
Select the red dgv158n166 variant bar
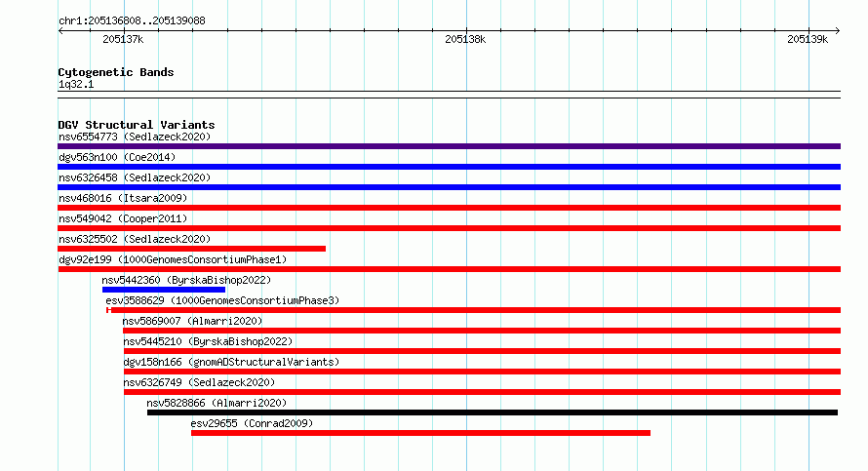pyautogui.click(x=482, y=372)
